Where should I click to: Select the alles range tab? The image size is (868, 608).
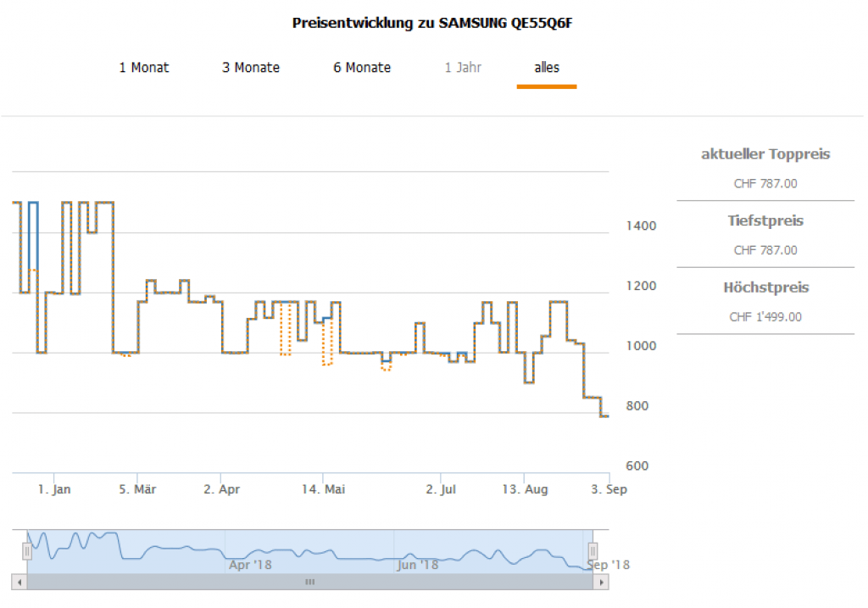pyautogui.click(x=547, y=68)
